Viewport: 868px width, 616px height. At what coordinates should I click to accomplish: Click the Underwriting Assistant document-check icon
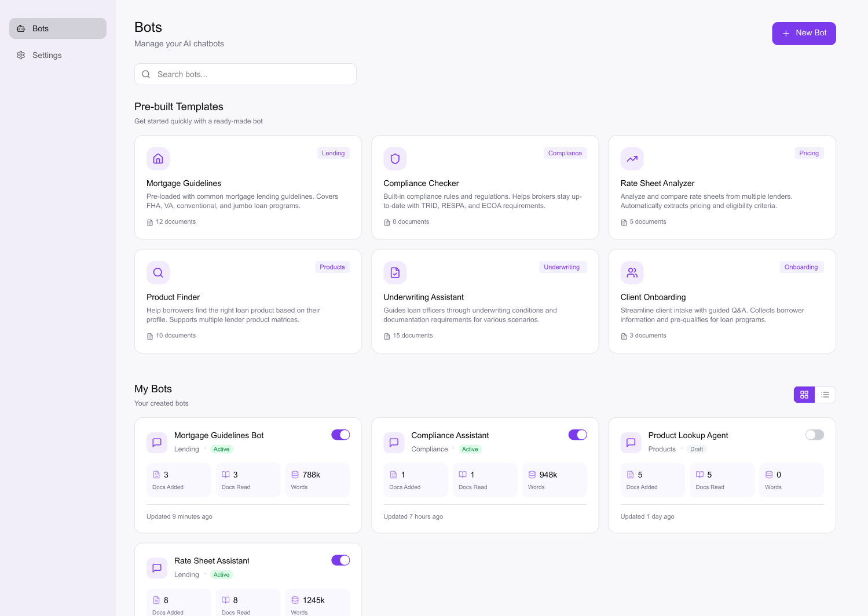coord(395,272)
